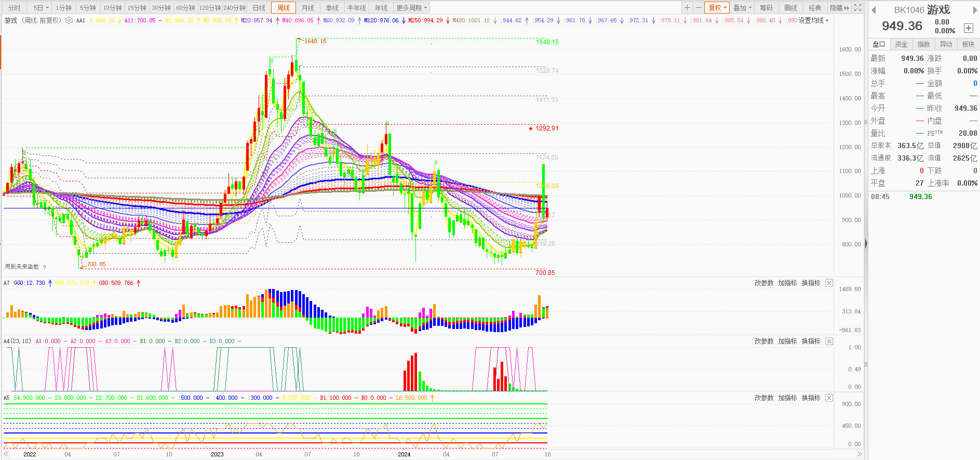Click the 用到未来函数 warning label

(x=22, y=267)
